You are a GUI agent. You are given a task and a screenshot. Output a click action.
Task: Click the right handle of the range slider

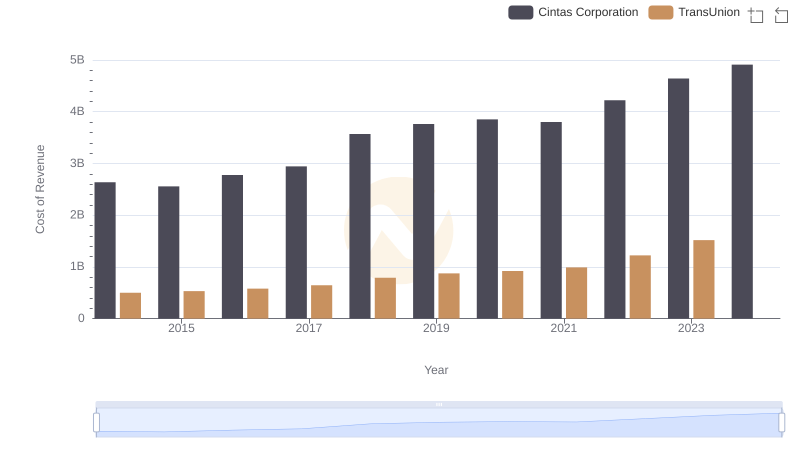pos(782,423)
